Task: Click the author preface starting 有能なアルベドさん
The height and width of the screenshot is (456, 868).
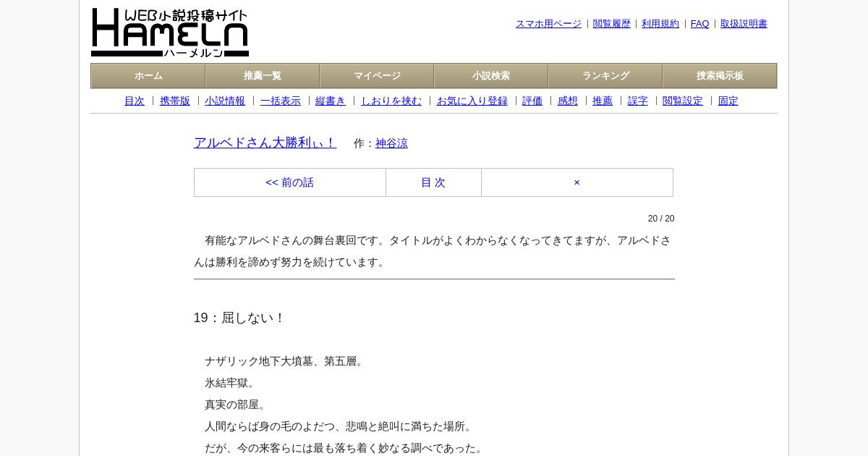Action: click(433, 251)
